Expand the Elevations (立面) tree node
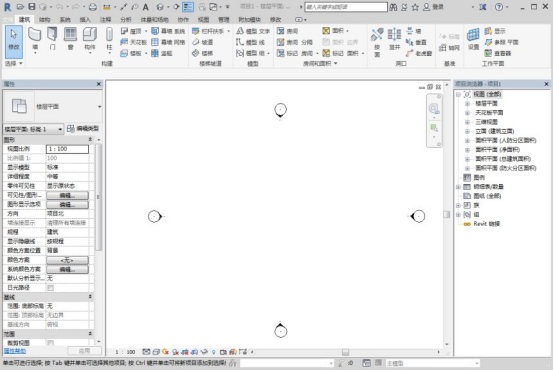This screenshot has width=553, height=370. pyautogui.click(x=467, y=131)
